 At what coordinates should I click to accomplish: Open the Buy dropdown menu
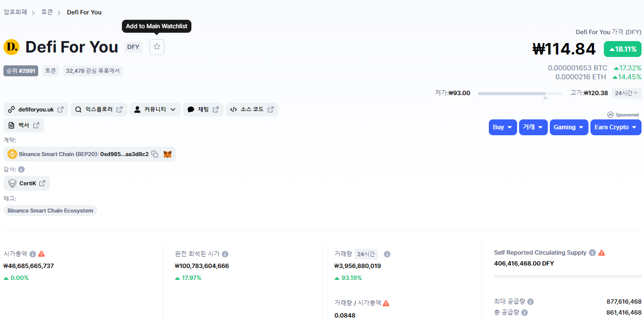(x=503, y=127)
